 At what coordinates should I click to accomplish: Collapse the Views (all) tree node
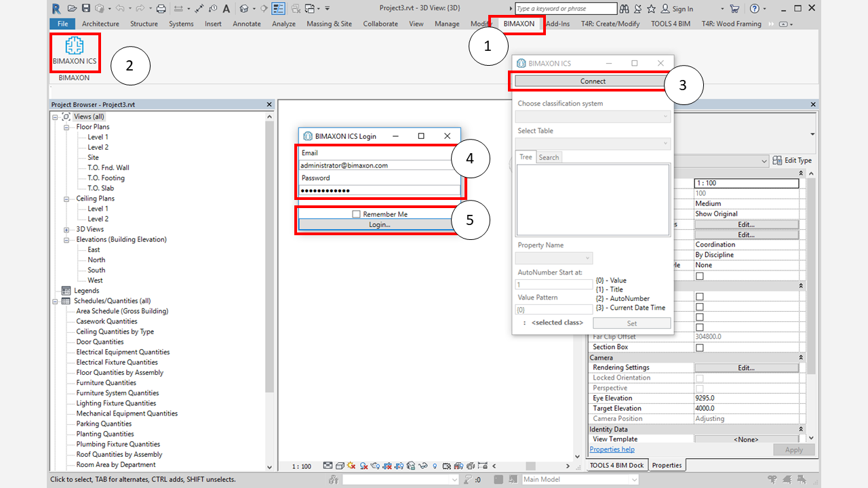(x=56, y=117)
